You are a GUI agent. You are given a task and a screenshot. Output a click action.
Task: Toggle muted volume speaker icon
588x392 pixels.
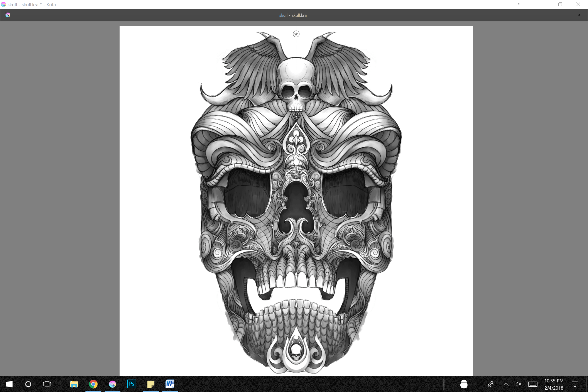tap(518, 384)
